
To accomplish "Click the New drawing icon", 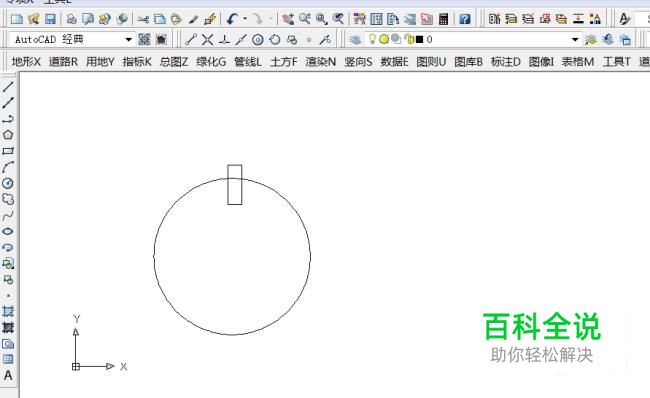I will tap(17, 19).
